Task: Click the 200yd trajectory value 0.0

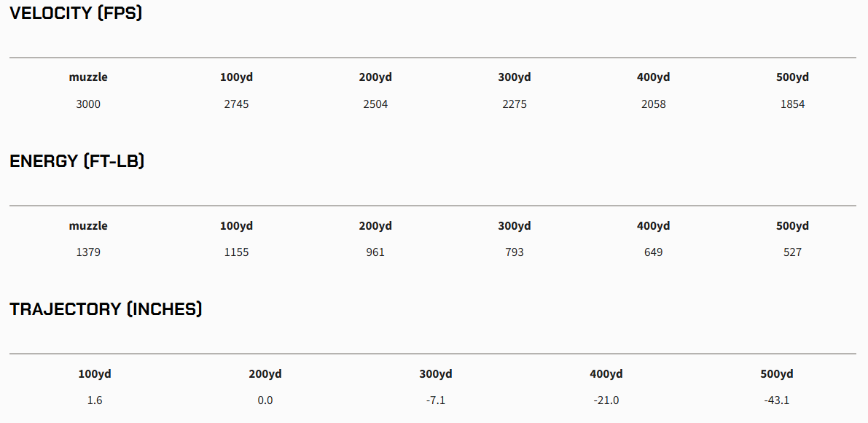Action: [x=265, y=400]
